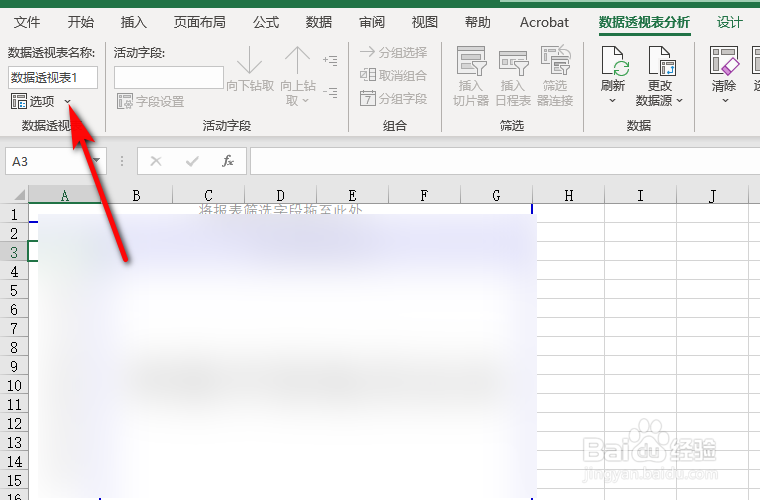Image resolution: width=760 pixels, height=500 pixels.
Task: Click the collapse field icon
Action: point(330,92)
